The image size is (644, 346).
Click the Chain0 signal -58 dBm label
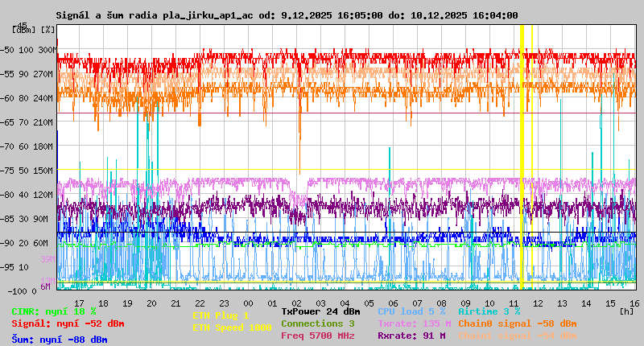(517, 323)
